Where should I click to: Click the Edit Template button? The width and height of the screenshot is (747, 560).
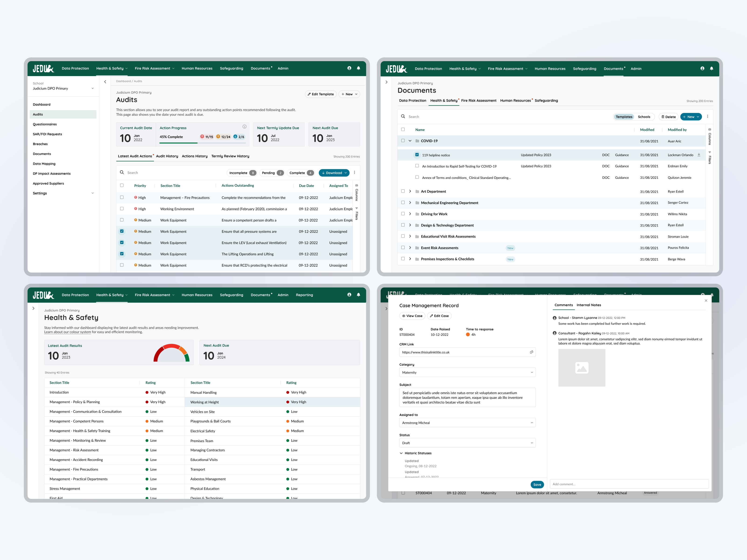tap(321, 94)
